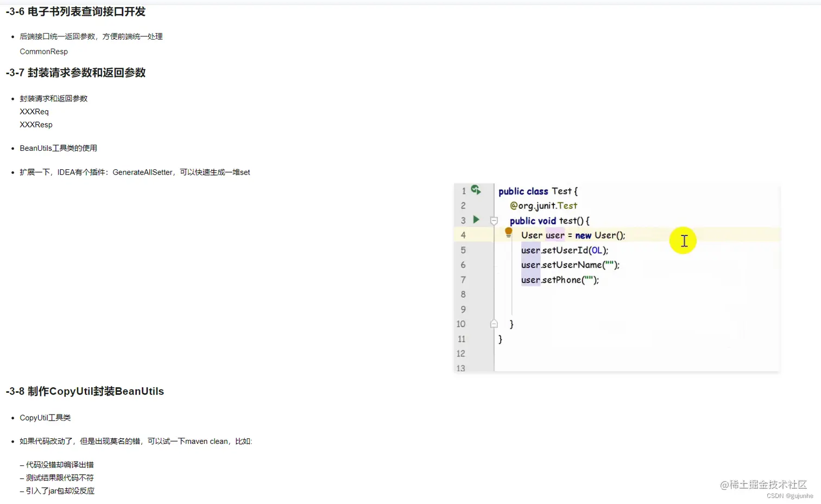
Task: Click line number 12 in the gutter
Action: click(x=461, y=354)
